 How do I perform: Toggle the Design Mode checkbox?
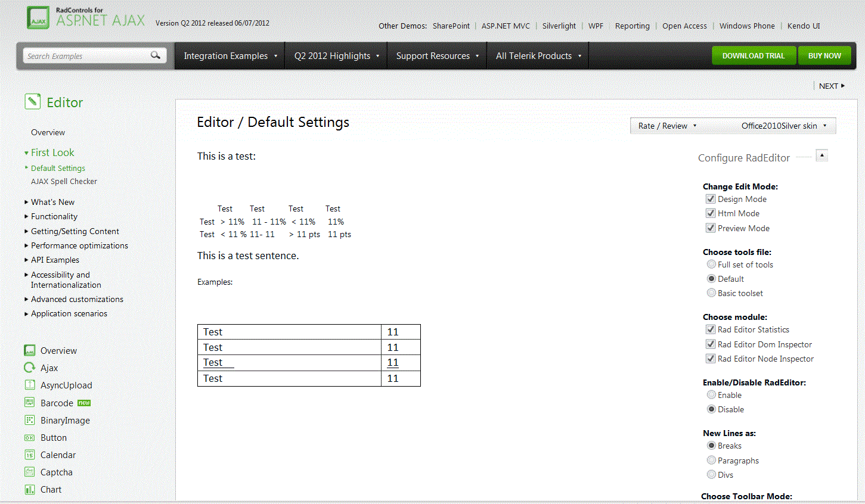pyautogui.click(x=711, y=199)
